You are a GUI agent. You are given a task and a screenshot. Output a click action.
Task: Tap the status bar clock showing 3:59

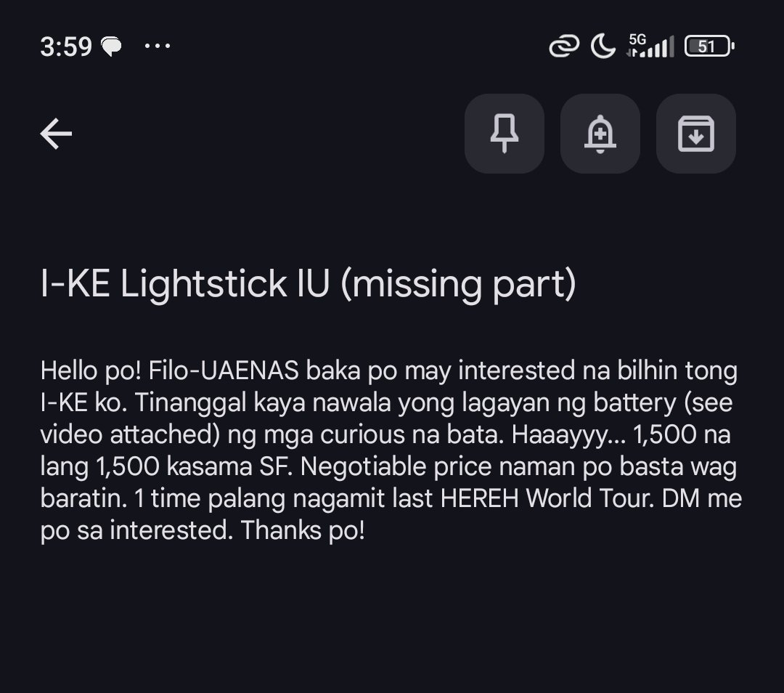[66, 47]
